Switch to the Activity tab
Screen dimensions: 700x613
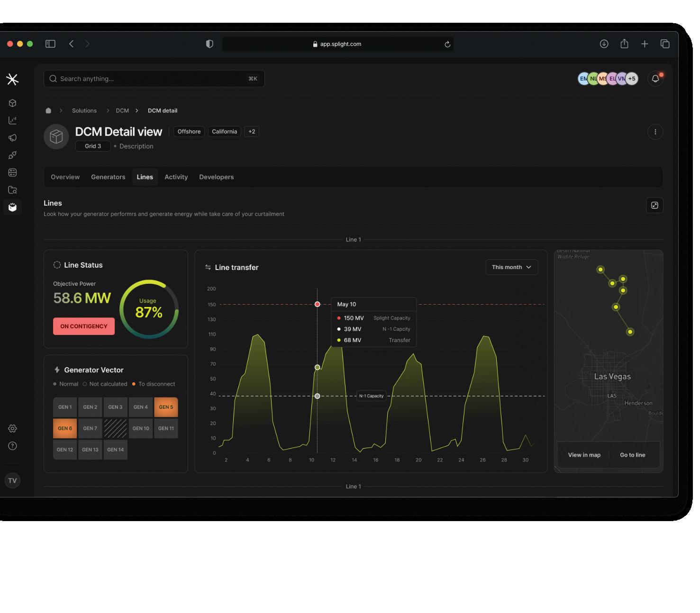[x=176, y=177]
